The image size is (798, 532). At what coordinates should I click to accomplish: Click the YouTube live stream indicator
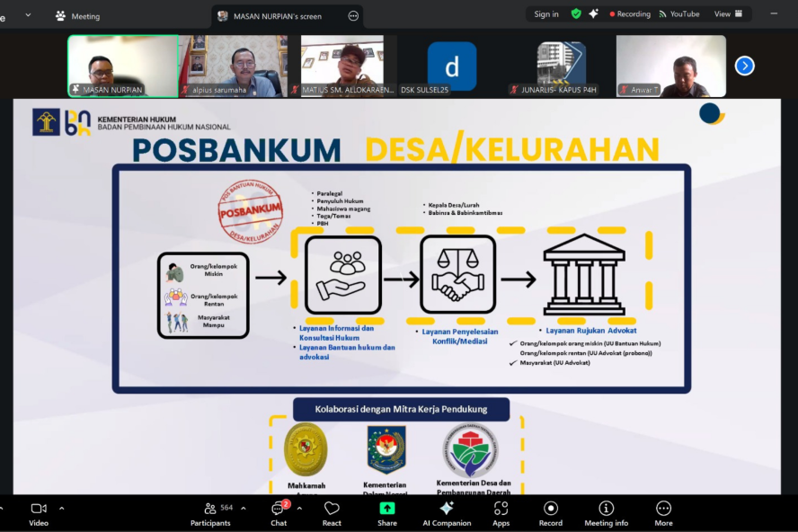coord(678,14)
